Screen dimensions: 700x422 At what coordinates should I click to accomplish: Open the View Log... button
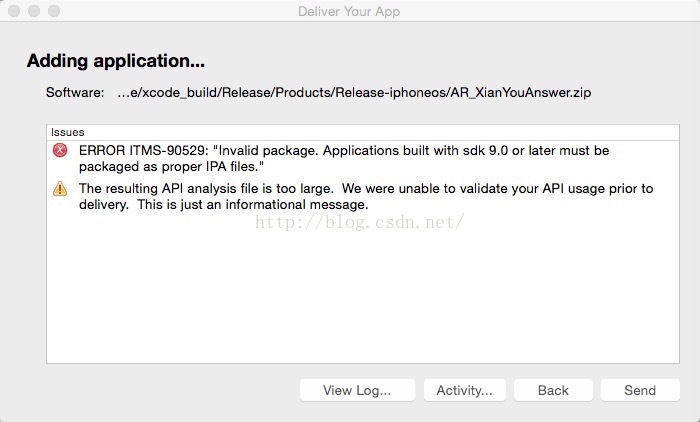(357, 390)
